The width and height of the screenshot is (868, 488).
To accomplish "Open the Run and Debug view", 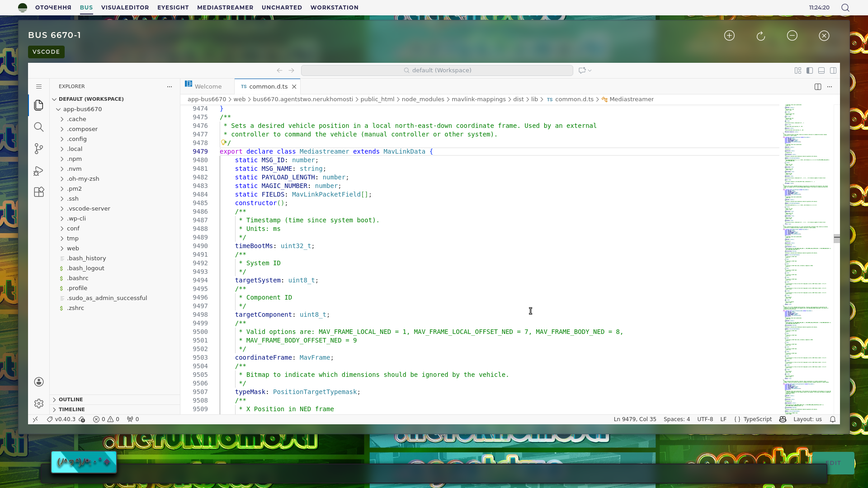I will (39, 171).
